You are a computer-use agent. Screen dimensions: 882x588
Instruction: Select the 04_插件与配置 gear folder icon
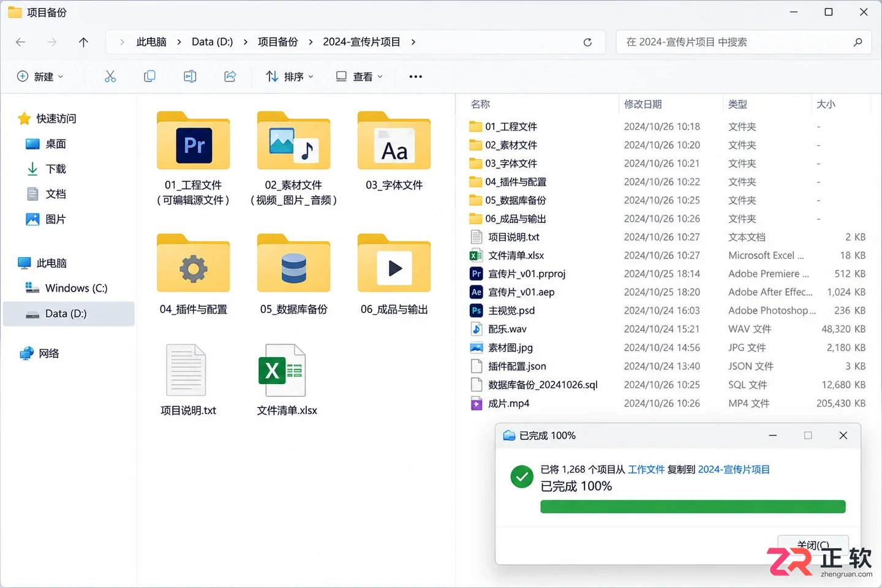(x=194, y=263)
